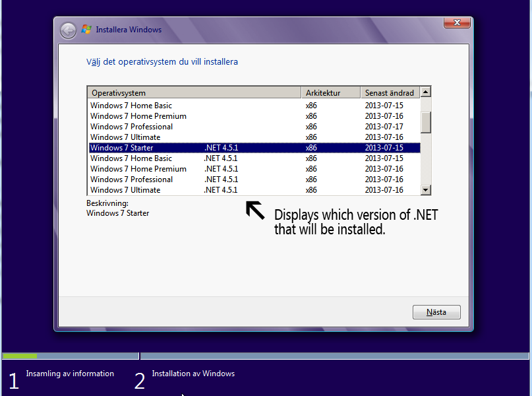Select Windows 7 Professional dated 2013-07-17

pyautogui.click(x=254, y=127)
